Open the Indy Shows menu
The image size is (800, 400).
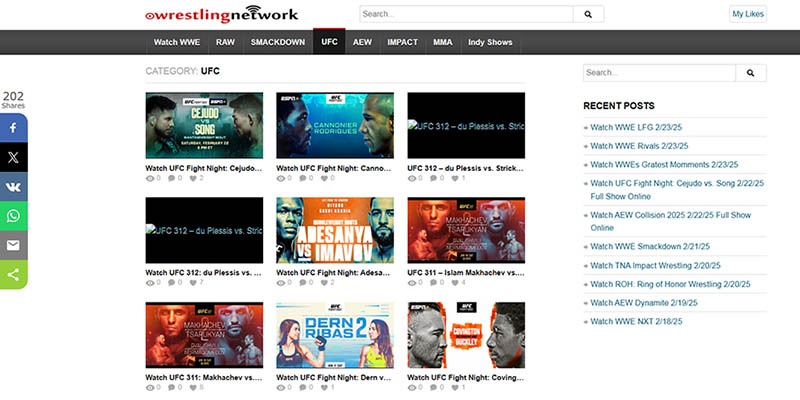click(490, 42)
